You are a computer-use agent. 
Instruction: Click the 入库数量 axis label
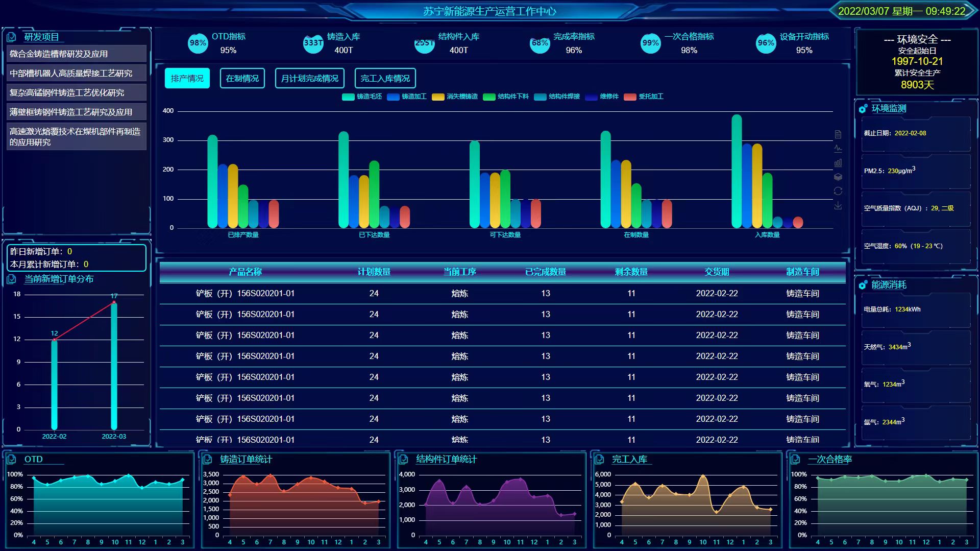click(x=768, y=235)
